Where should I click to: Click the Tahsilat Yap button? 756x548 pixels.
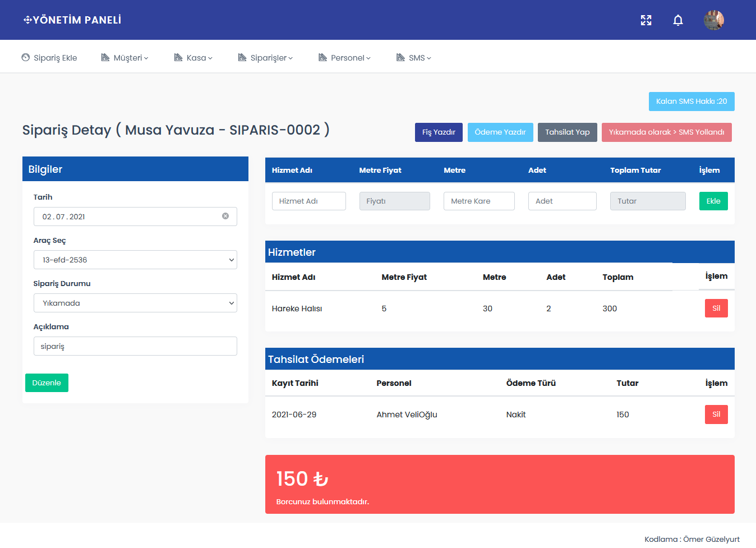(567, 132)
